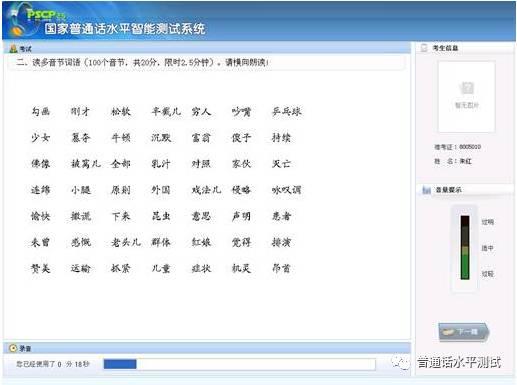Click the word 下来
The image size is (517, 385).
[121, 216]
